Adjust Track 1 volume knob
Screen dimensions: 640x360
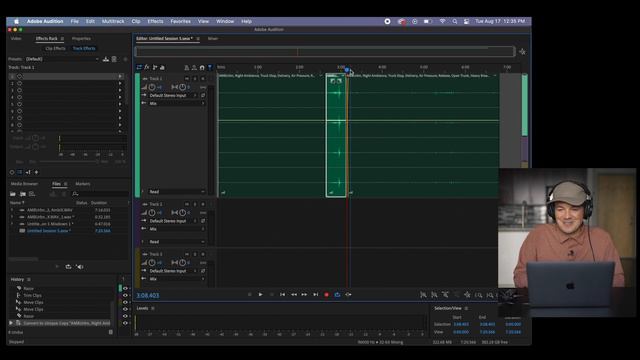coord(152,87)
